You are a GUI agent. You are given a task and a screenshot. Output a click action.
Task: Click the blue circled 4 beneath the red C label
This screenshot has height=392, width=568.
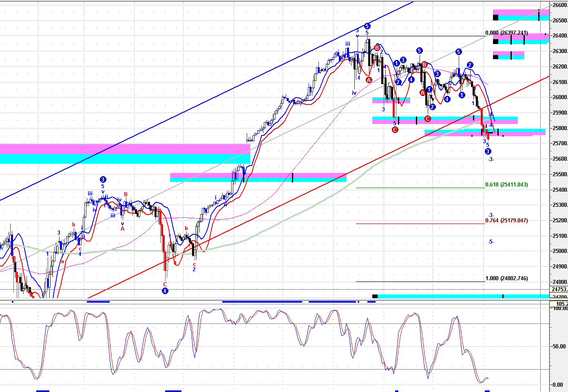pos(165,291)
